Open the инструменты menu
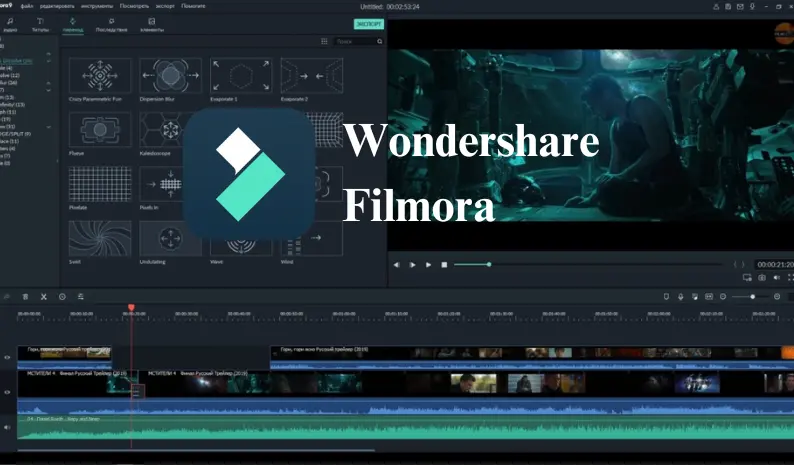 coord(97,7)
